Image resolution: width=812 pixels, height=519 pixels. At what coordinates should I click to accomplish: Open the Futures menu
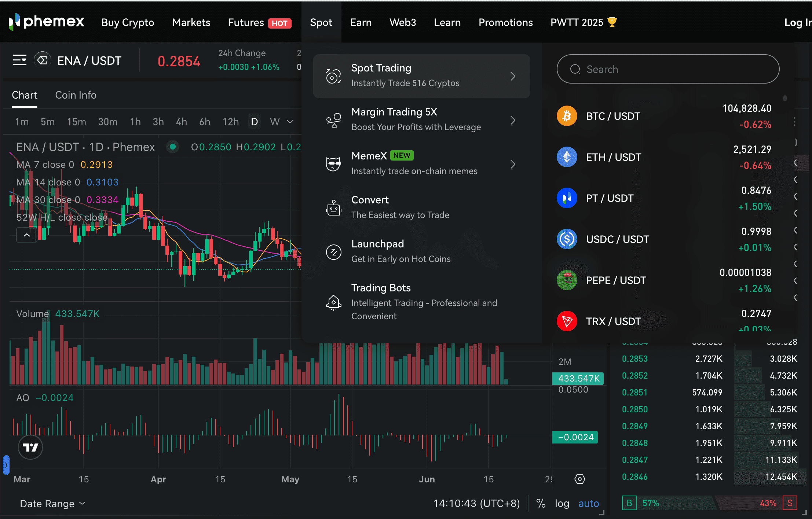point(259,22)
